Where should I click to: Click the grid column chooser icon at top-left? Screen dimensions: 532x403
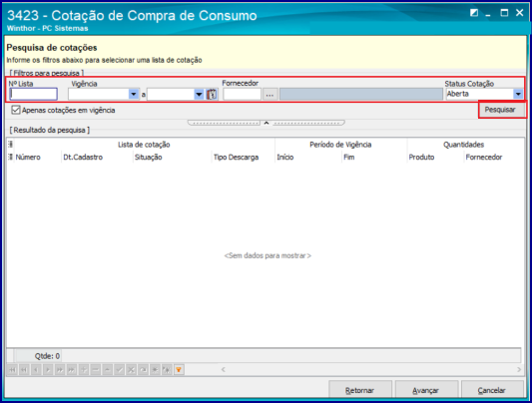click(11, 145)
